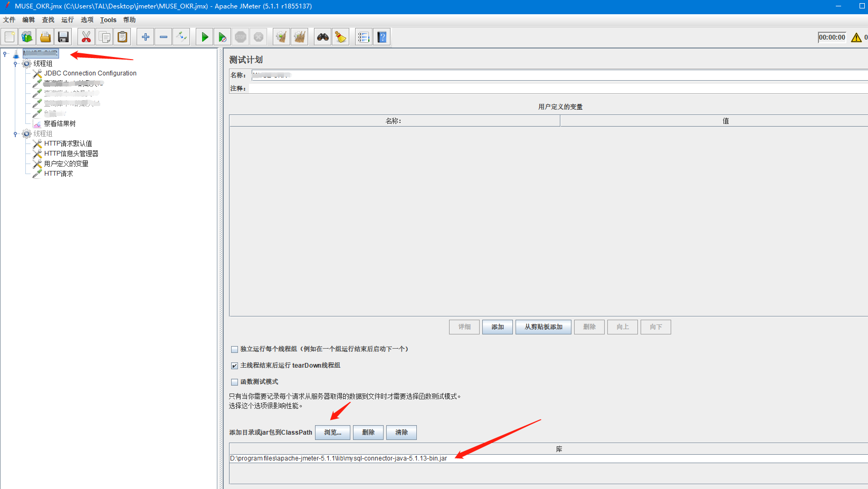The width and height of the screenshot is (868, 489).
Task: Collapse the root test plan node
Action: click(5, 53)
